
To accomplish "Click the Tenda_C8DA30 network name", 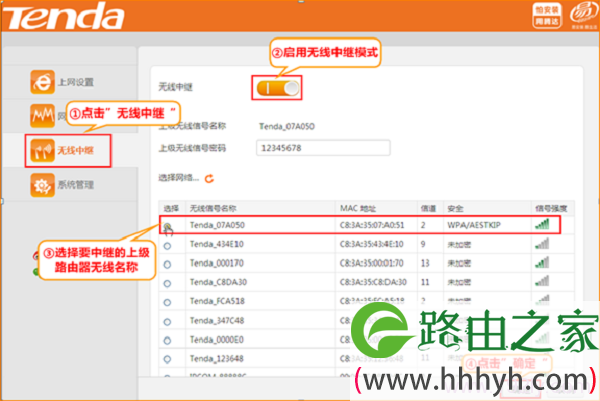I will click(218, 282).
